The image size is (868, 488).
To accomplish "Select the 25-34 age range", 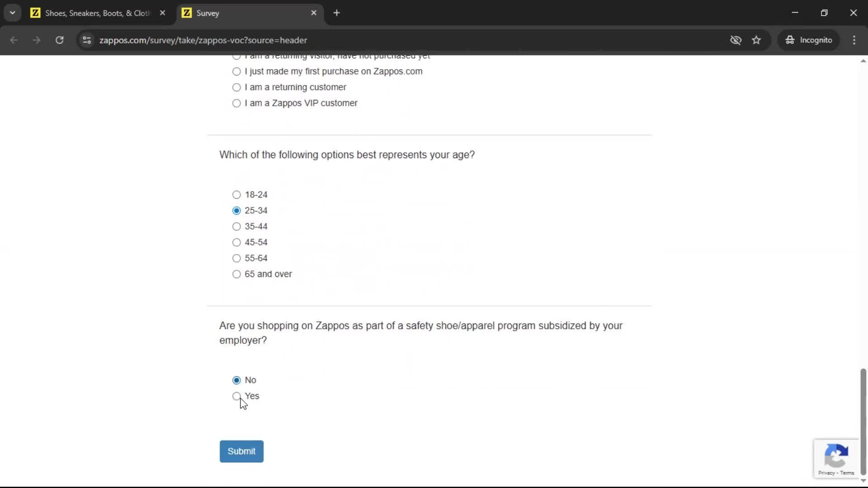I will pos(236,211).
